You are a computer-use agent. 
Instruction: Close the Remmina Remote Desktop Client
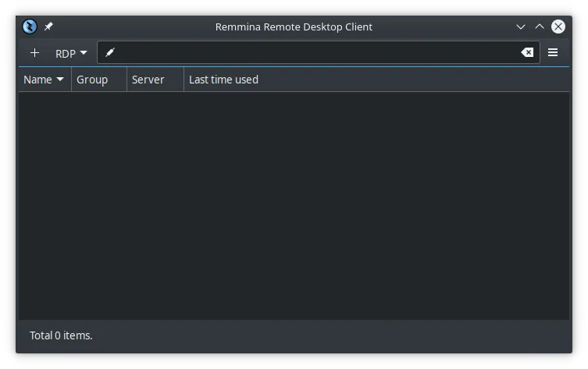click(x=558, y=27)
